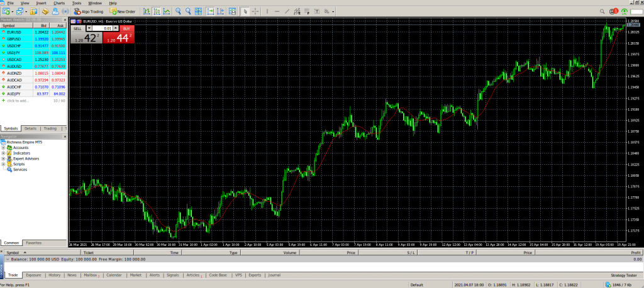Zoom in on the chart
644x288 pixels.
click(x=179, y=11)
